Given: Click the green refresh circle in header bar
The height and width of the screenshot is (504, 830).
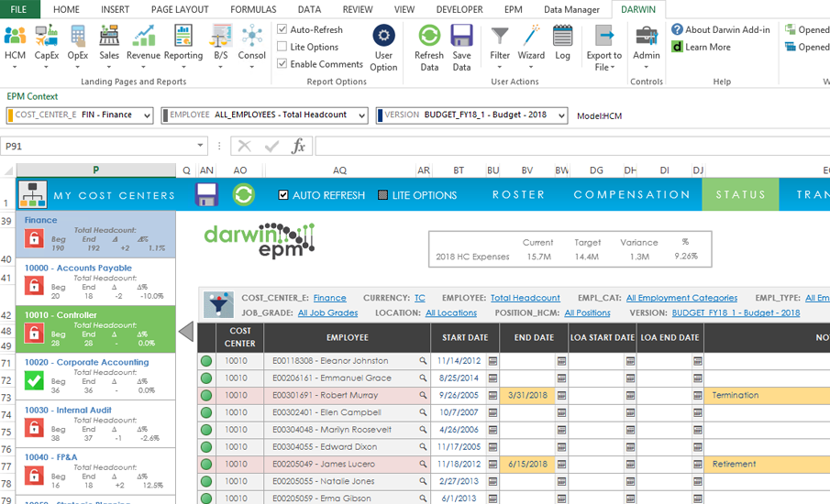Looking at the screenshot, I should [243, 194].
